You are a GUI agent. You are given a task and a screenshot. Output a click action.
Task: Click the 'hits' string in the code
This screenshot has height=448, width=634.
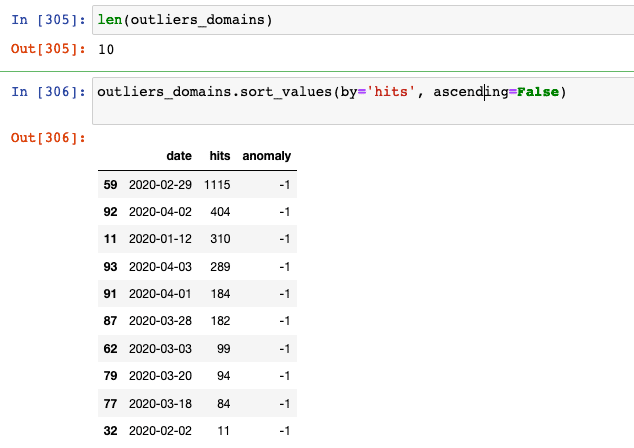391,92
